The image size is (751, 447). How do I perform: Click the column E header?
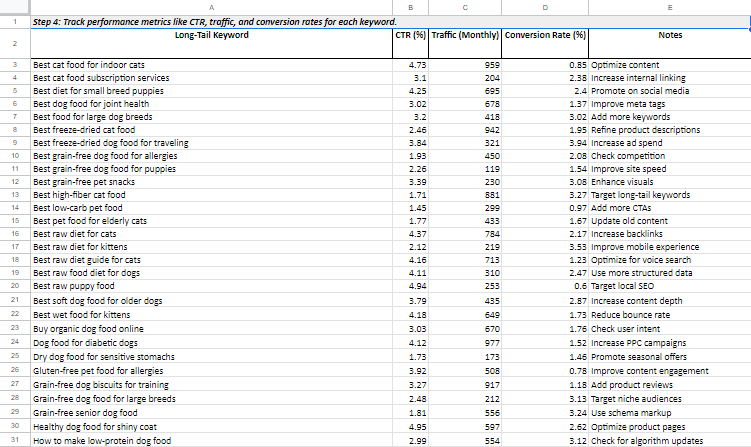tap(670, 7)
